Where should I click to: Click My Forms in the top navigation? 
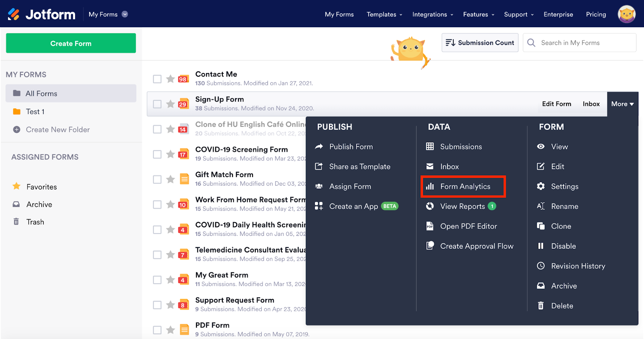tap(339, 14)
